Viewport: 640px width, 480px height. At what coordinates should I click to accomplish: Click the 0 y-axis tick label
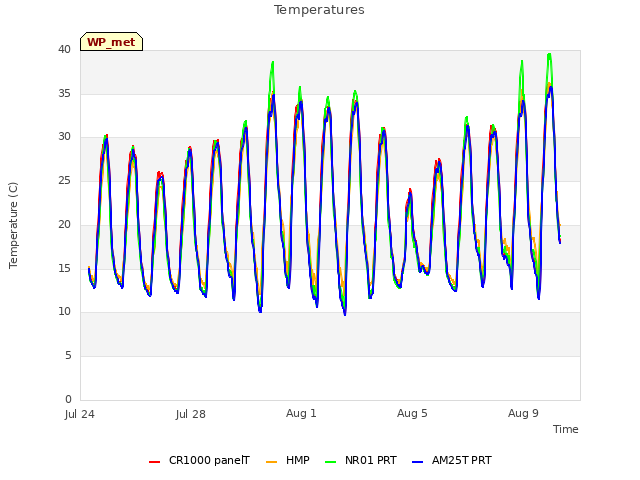pyautogui.click(x=68, y=399)
